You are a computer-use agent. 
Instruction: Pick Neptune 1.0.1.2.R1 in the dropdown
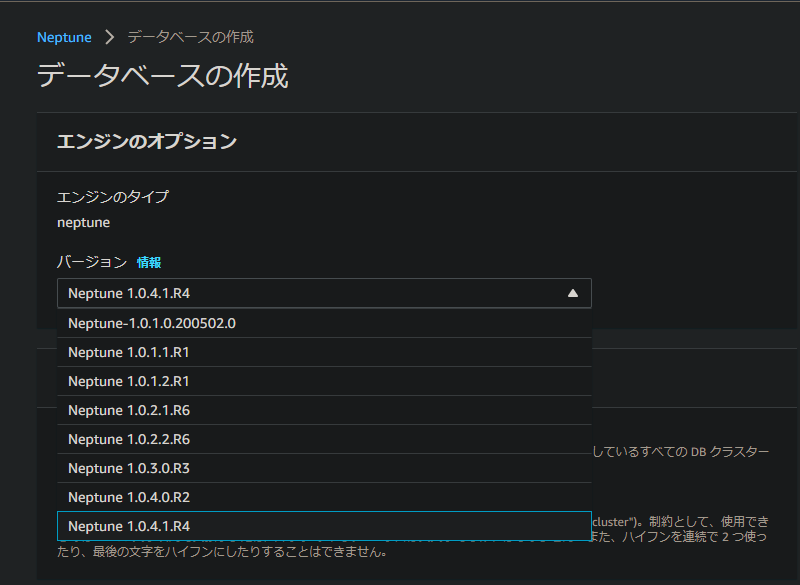click(324, 381)
